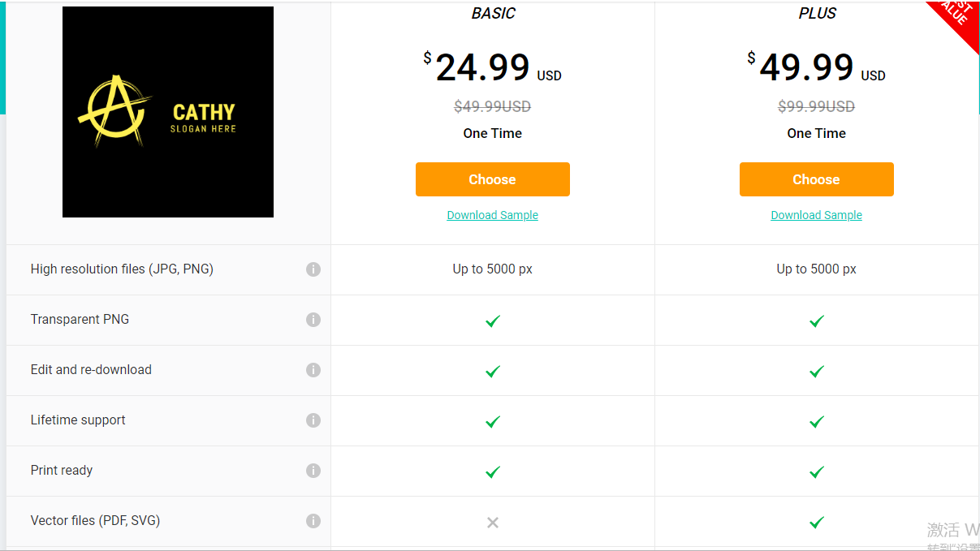This screenshot has width=980, height=551.
Task: Download the Basic plan sample
Action: 492,215
